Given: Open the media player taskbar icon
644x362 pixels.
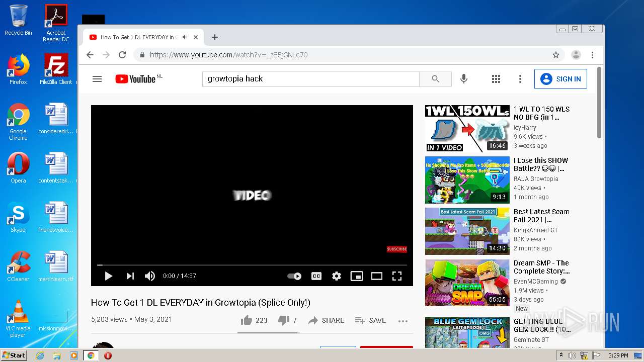Looking at the screenshot, I should (74, 355).
